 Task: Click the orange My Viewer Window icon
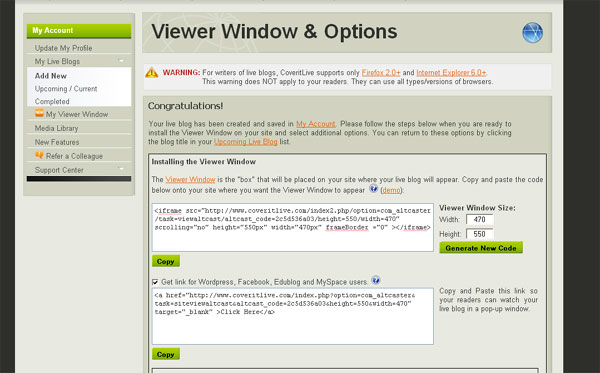(39, 113)
